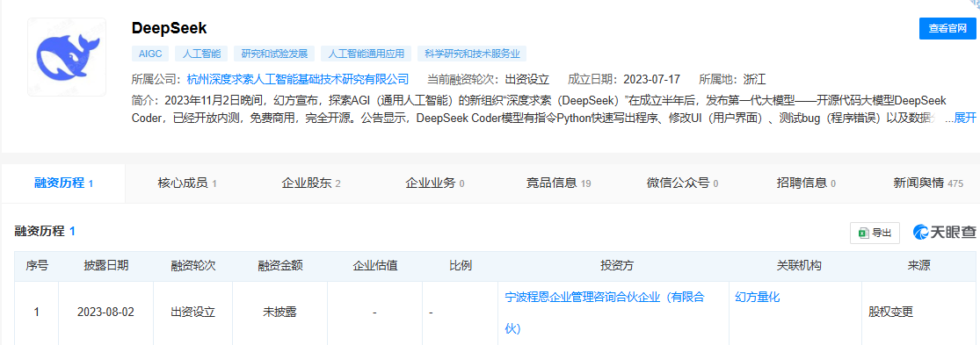
Task: Click the 披露日期 column header
Action: [106, 266]
